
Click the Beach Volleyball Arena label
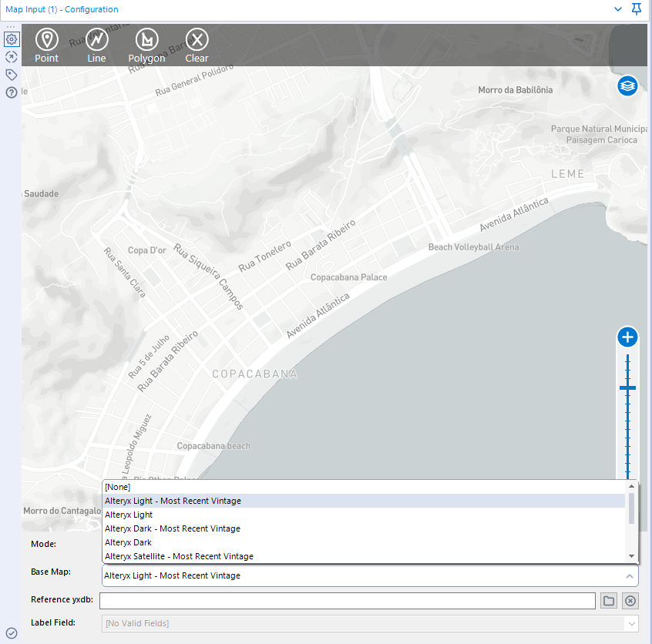(474, 247)
